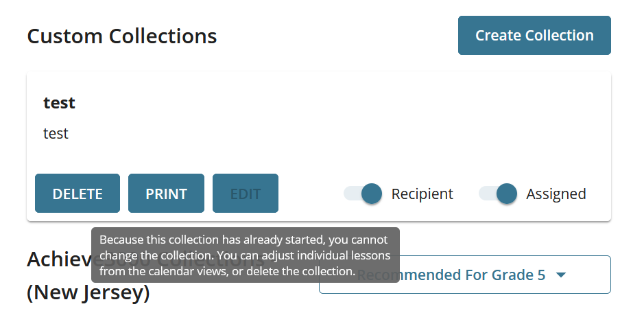
Task: Toggle the Recipient switch
Action: (362, 194)
